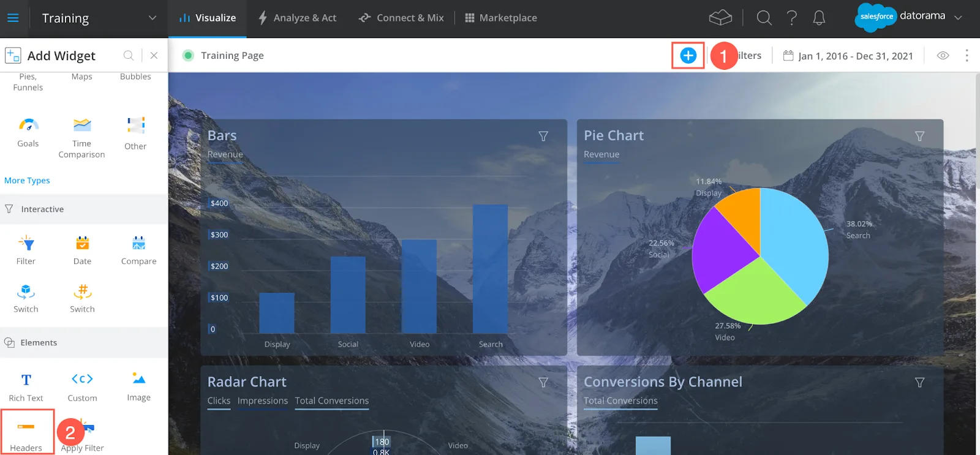Open filter on Conversions By Channel widget
Image resolution: width=980 pixels, height=455 pixels.
(919, 382)
